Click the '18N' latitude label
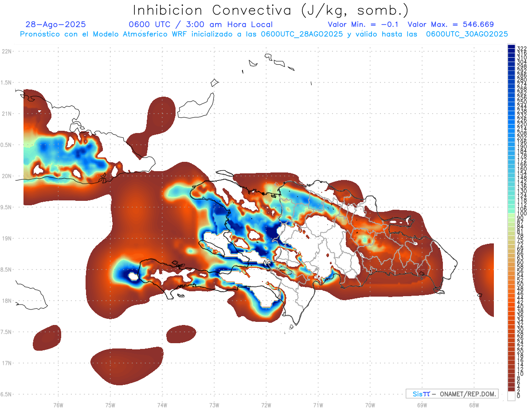Viewport: 532px width, 411px height. tap(6, 301)
